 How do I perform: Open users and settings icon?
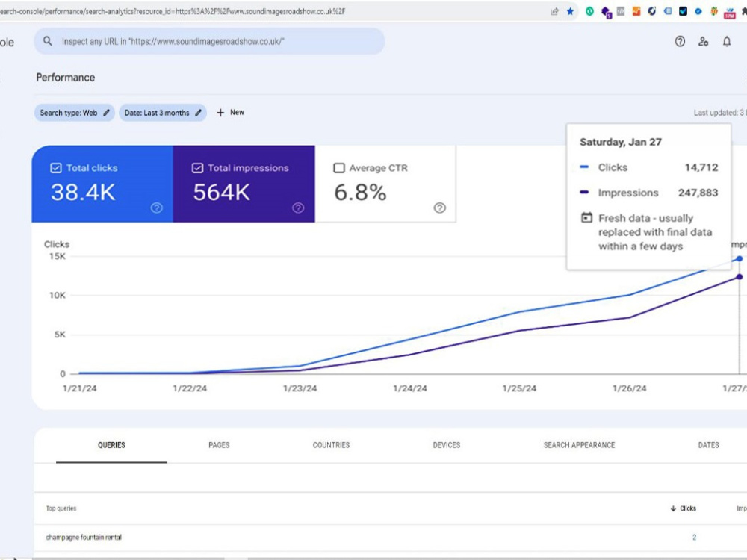click(703, 41)
